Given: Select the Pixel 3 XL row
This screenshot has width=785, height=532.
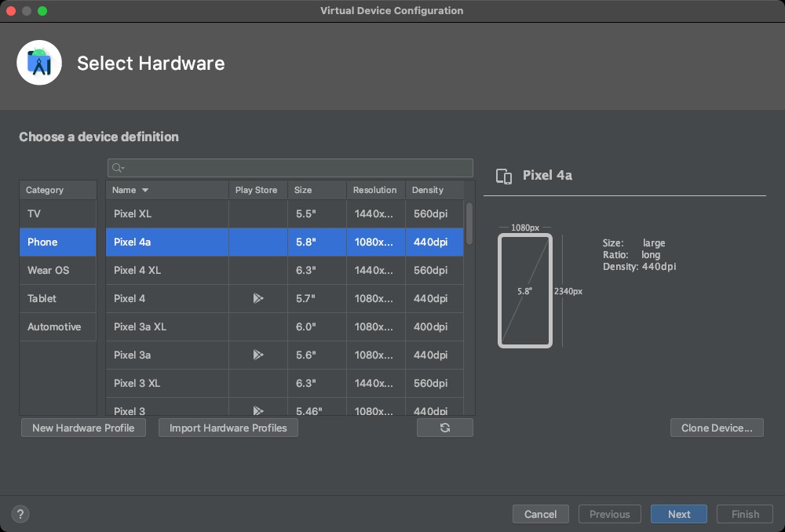Looking at the screenshot, I should click(x=285, y=384).
